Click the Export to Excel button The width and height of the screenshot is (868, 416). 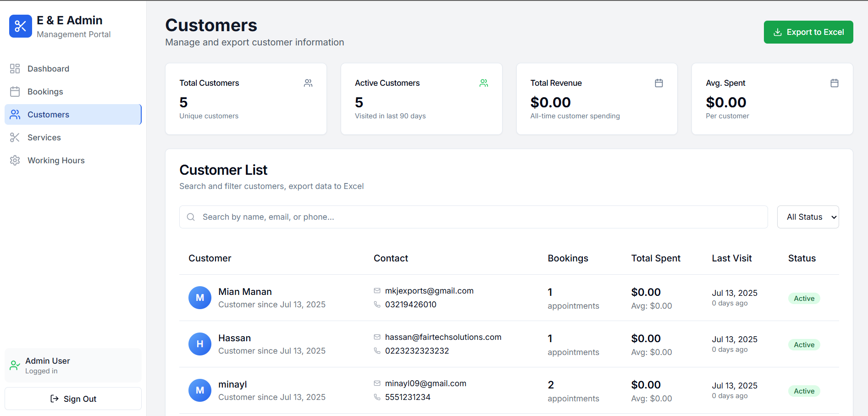pos(808,32)
